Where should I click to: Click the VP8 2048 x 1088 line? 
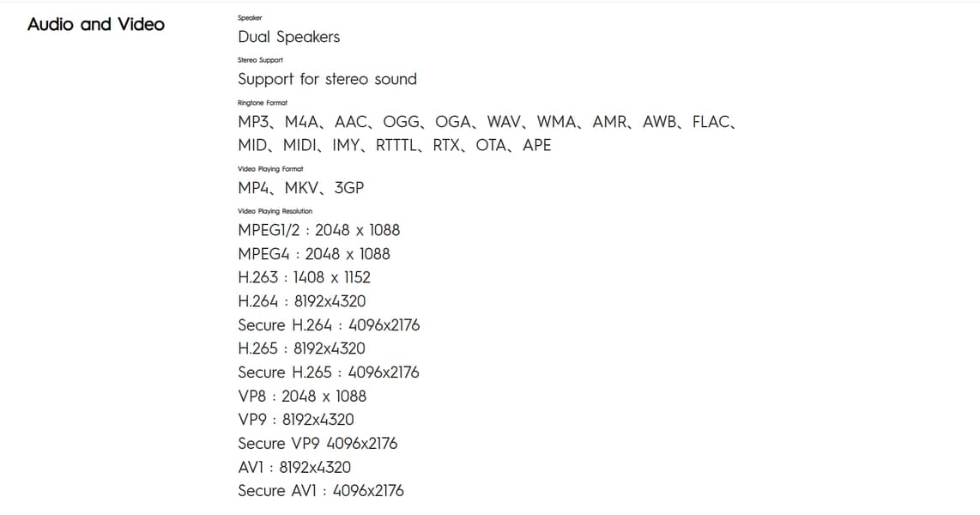point(303,397)
